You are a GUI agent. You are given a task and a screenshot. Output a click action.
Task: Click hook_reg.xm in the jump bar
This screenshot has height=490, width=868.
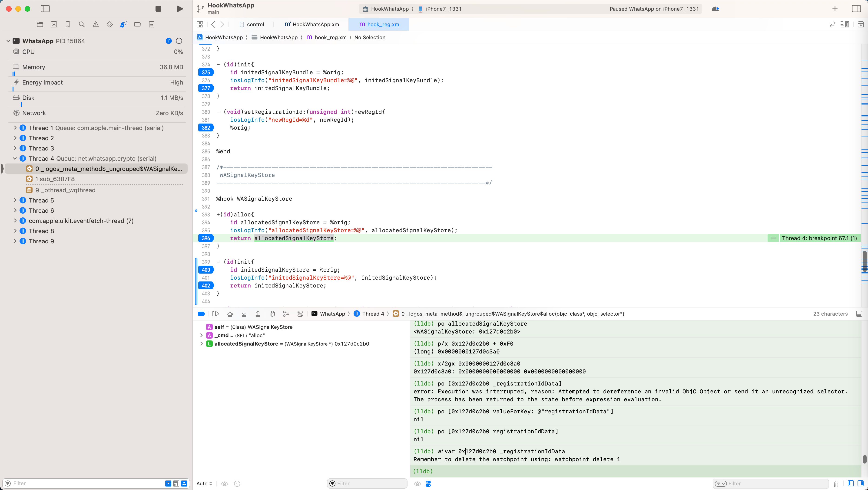pos(327,37)
